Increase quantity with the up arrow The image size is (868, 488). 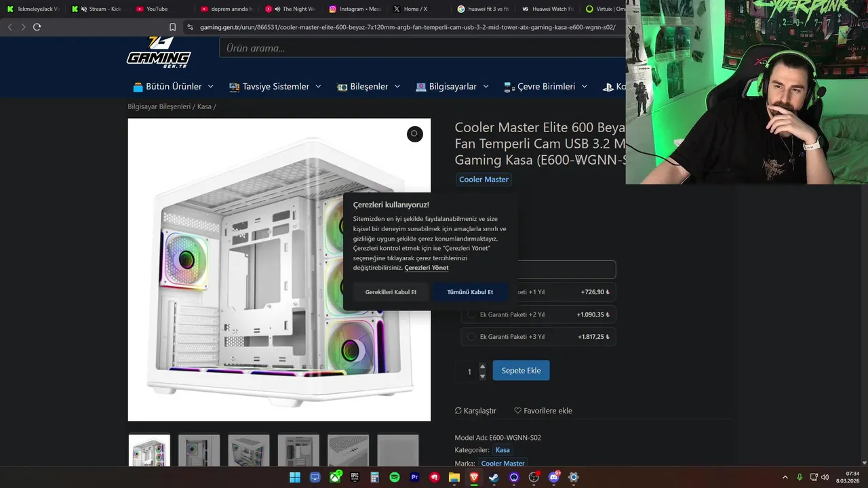coord(483,367)
